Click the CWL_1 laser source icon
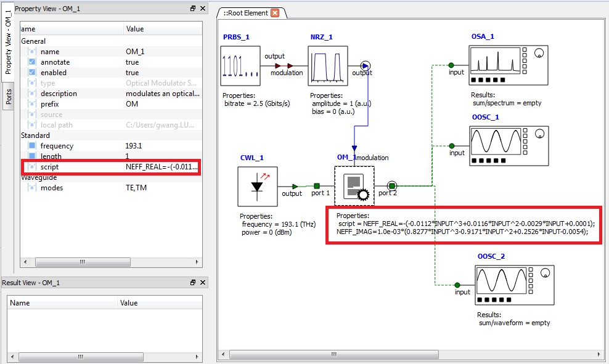609x364 pixels. coord(257,186)
